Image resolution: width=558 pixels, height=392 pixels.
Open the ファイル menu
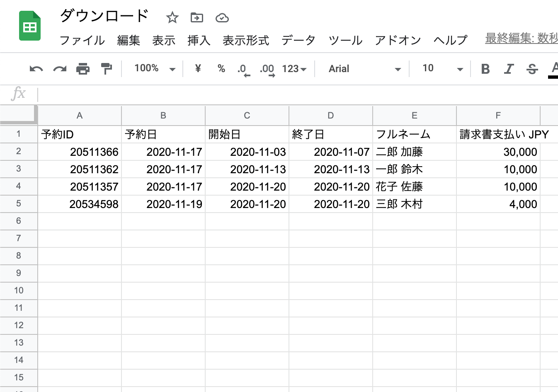pos(82,40)
